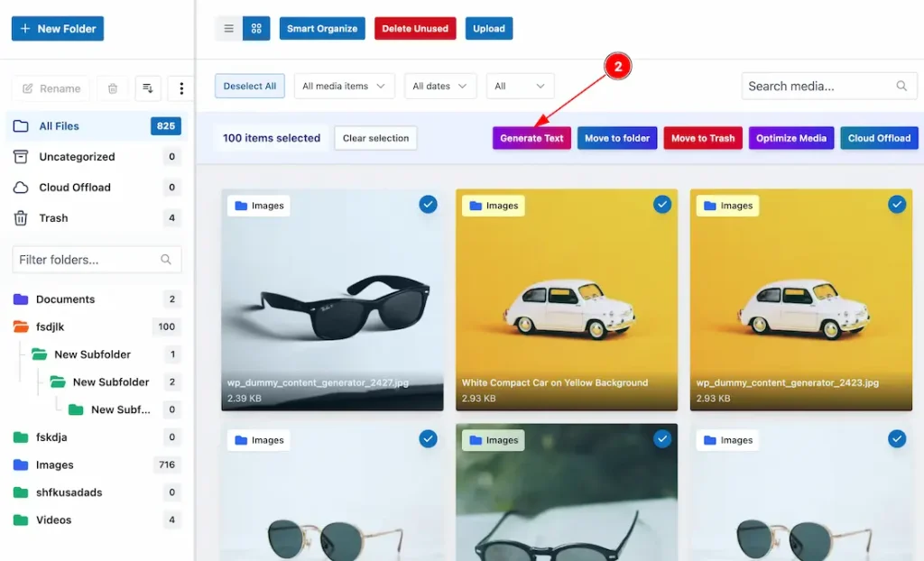Uncheck the bottom-right round sunglasses image

[897, 439]
